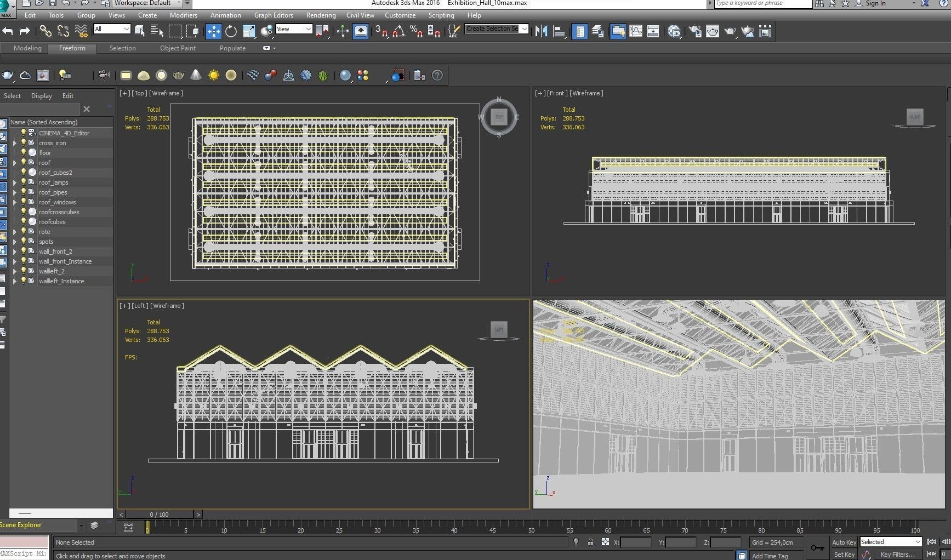Click the time slider 0 / 100 handle
This screenshot has width=951, height=560.
(x=159, y=515)
